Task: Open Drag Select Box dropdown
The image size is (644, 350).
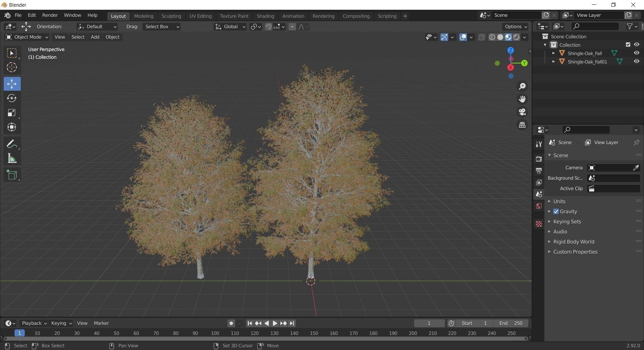Action: 162,27
